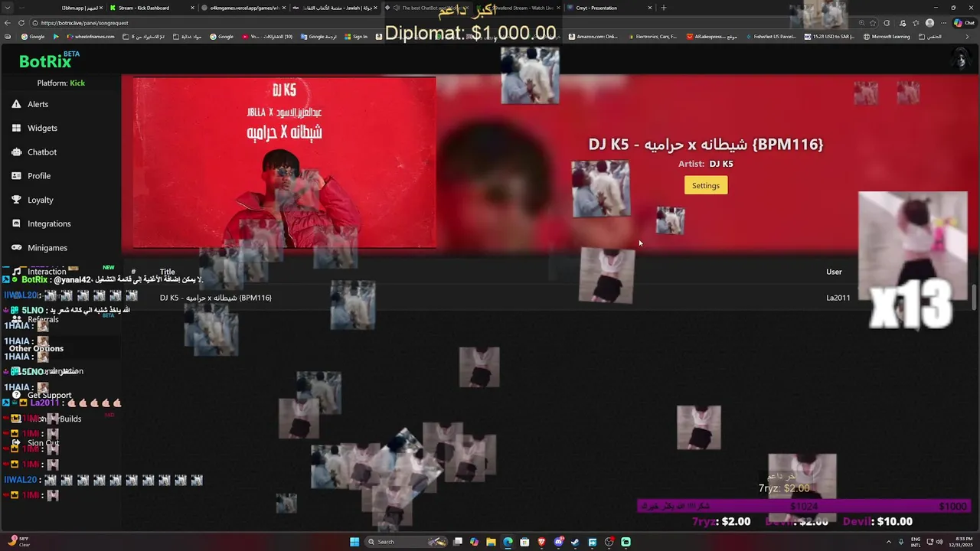980x551 pixels.
Task: Open the Electronics, Cars bookmark
Action: (x=653, y=37)
